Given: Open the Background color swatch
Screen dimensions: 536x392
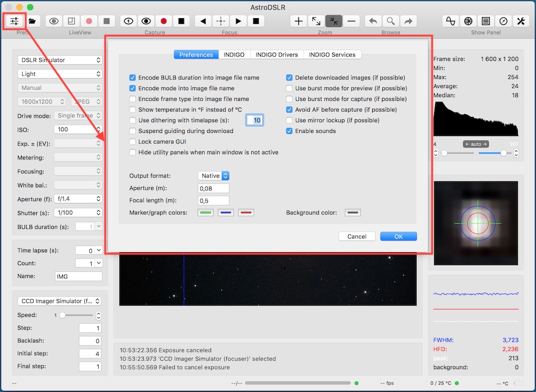Looking at the screenshot, I should click(353, 213).
